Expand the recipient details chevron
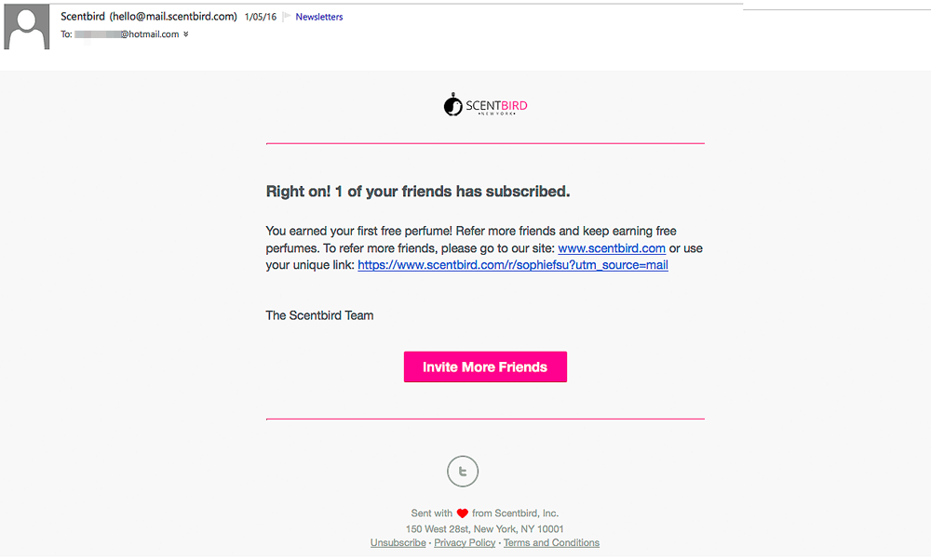931x560 pixels. click(186, 34)
